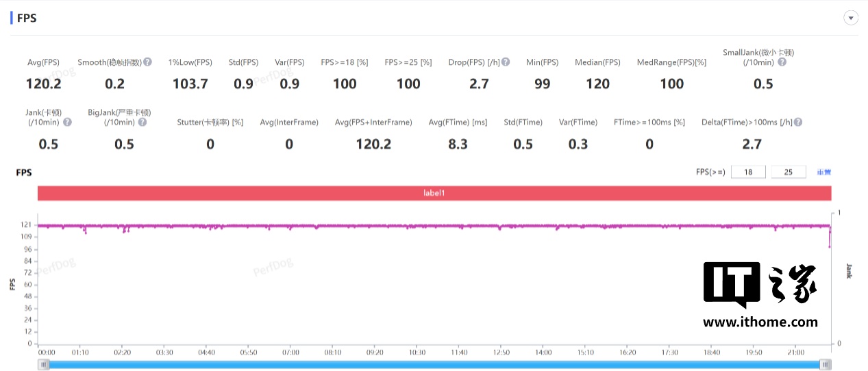Click the blue reset link beside FPS thresholds
This screenshot has height=371, width=868.
pos(823,172)
